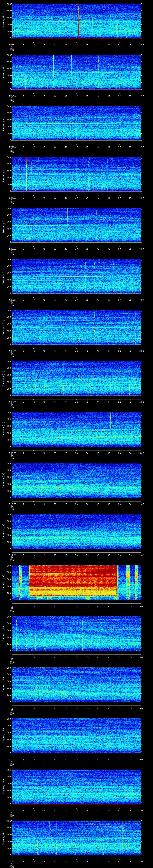Click "Frequency (Hz)" axis label beside 3:01:00 panel
153x868 pixels.
[3, 21]
